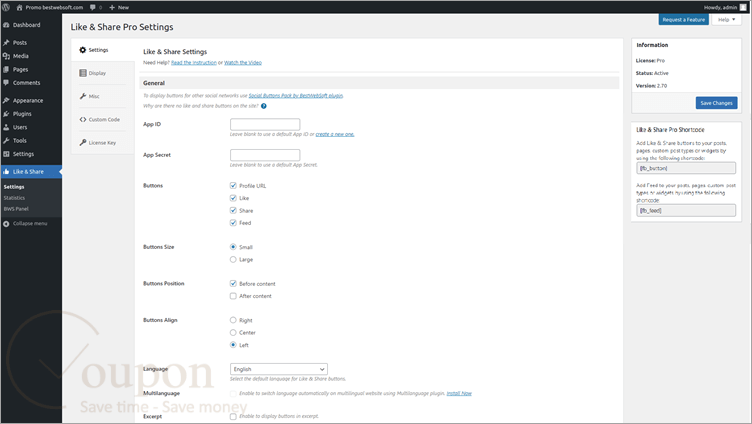Open the home icon for Promo bestwebsoft.com
The image size is (752, 424).
coord(19,7)
